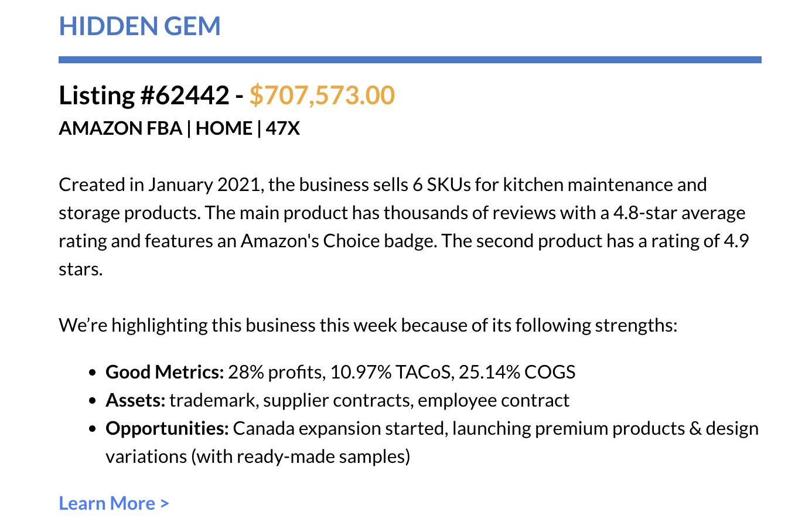This screenshot has width=812, height=532.
Task: Click the bullet dot beside Good Metrics
Action: [x=92, y=373]
